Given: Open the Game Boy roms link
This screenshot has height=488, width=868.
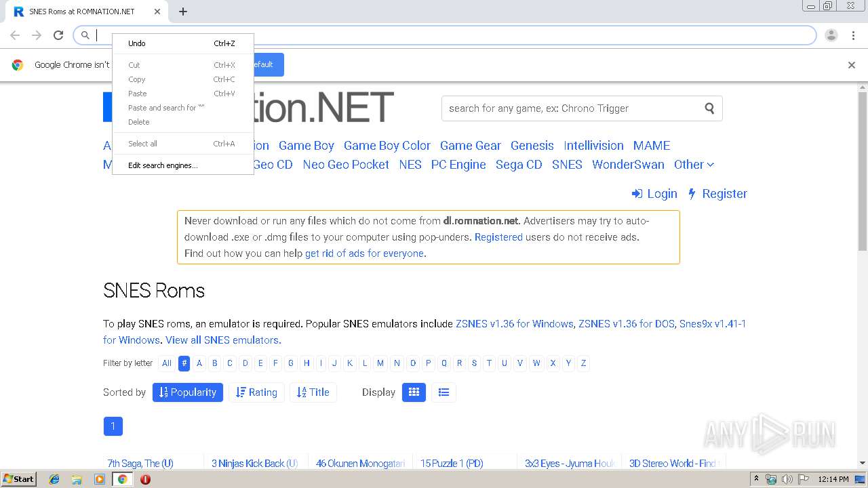Looking at the screenshot, I should [307, 146].
